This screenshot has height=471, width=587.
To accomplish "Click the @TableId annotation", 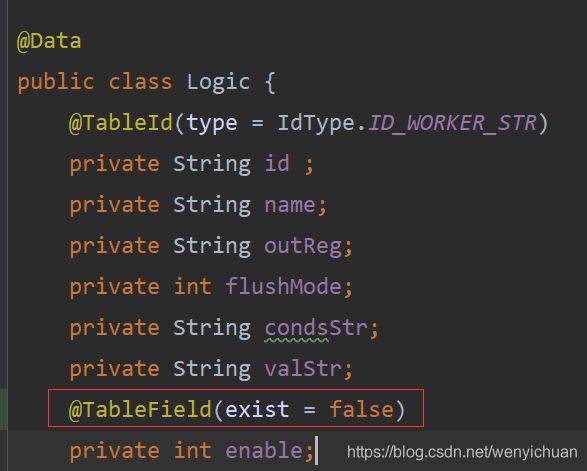I will pyautogui.click(x=121, y=123).
